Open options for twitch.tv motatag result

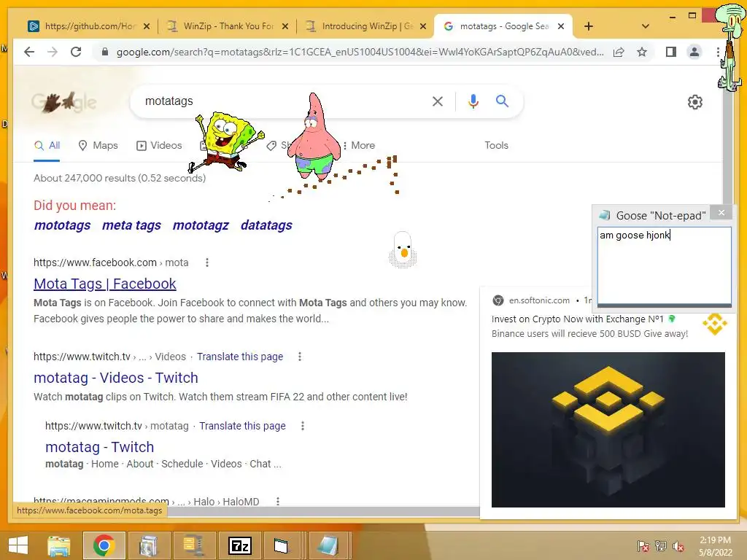coord(303,426)
